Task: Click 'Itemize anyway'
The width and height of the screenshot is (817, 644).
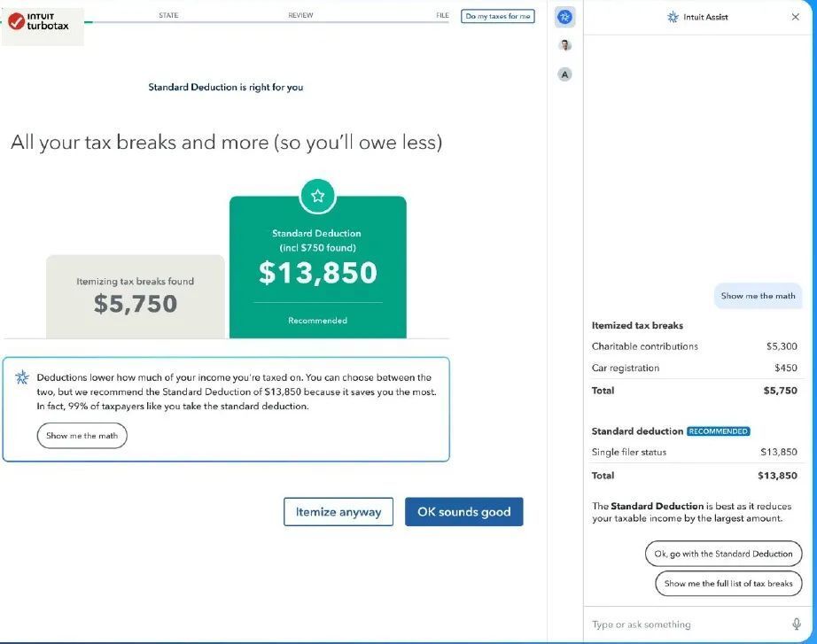Action: click(x=338, y=511)
